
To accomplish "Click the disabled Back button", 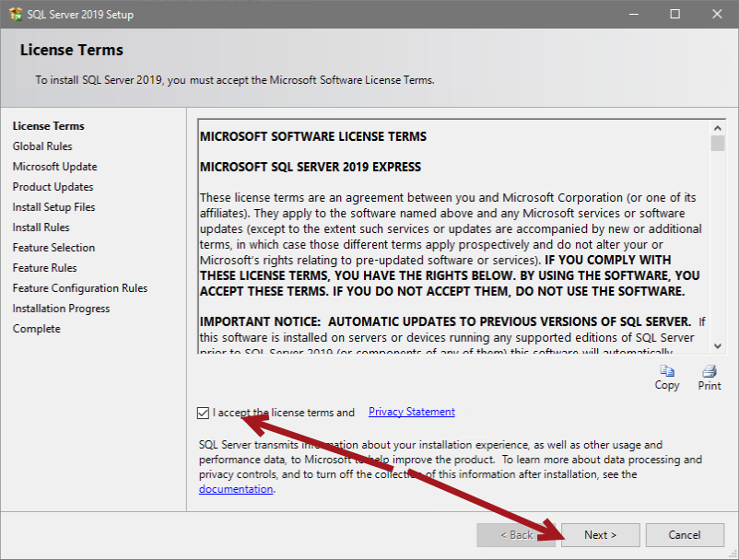I will (516, 535).
